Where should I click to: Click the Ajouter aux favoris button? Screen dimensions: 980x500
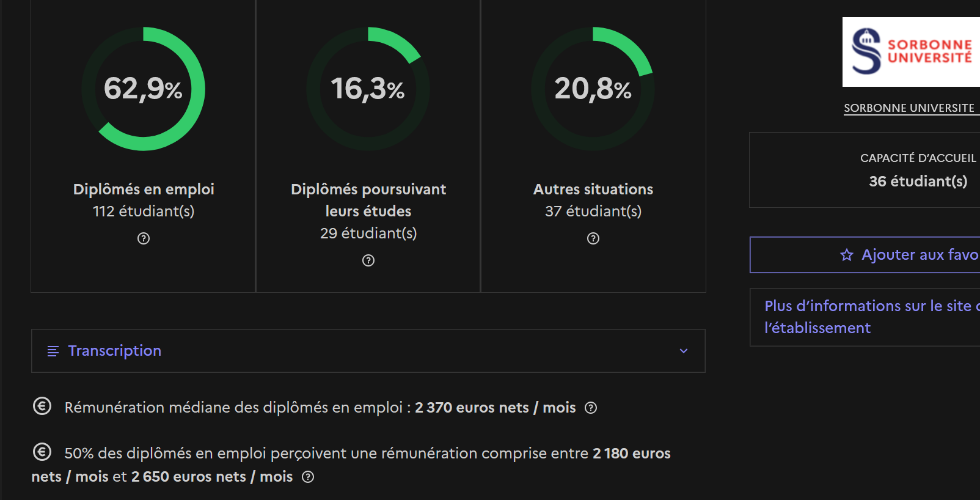click(865, 255)
